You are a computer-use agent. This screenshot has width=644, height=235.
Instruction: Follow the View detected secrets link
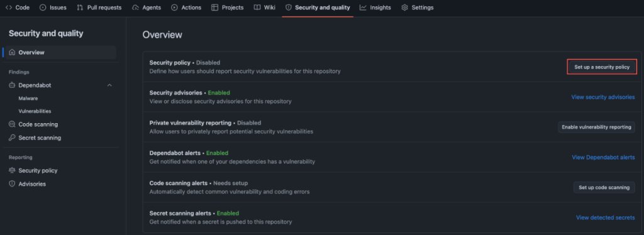[606, 218]
